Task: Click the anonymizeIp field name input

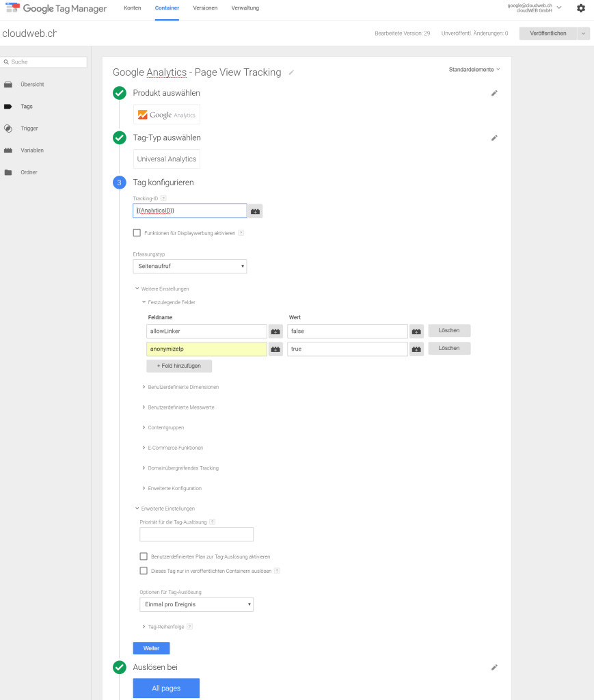Action: 206,349
